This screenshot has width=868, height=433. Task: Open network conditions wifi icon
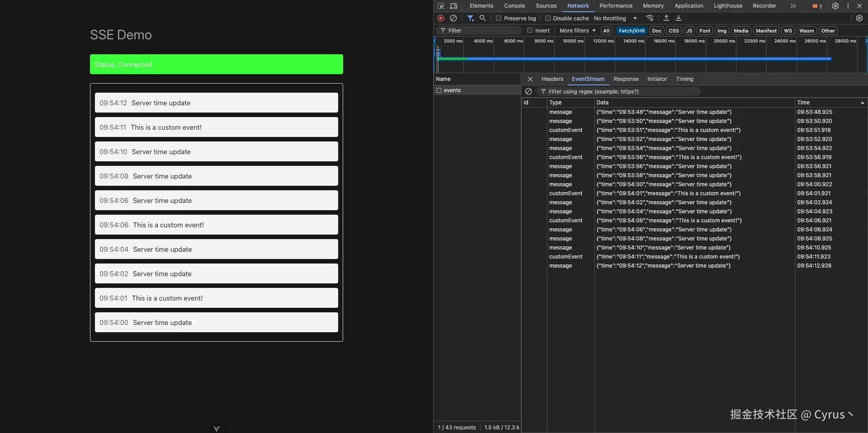[x=650, y=18]
